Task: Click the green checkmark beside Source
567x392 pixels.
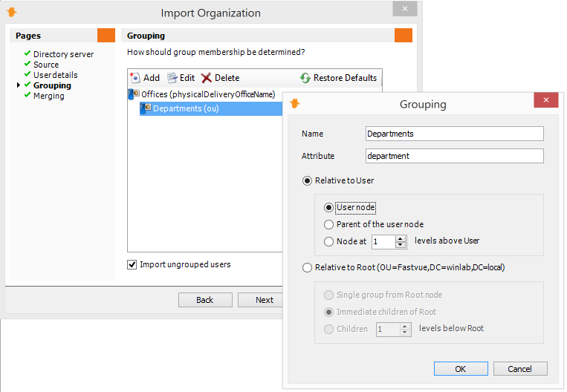Action: 27,64
